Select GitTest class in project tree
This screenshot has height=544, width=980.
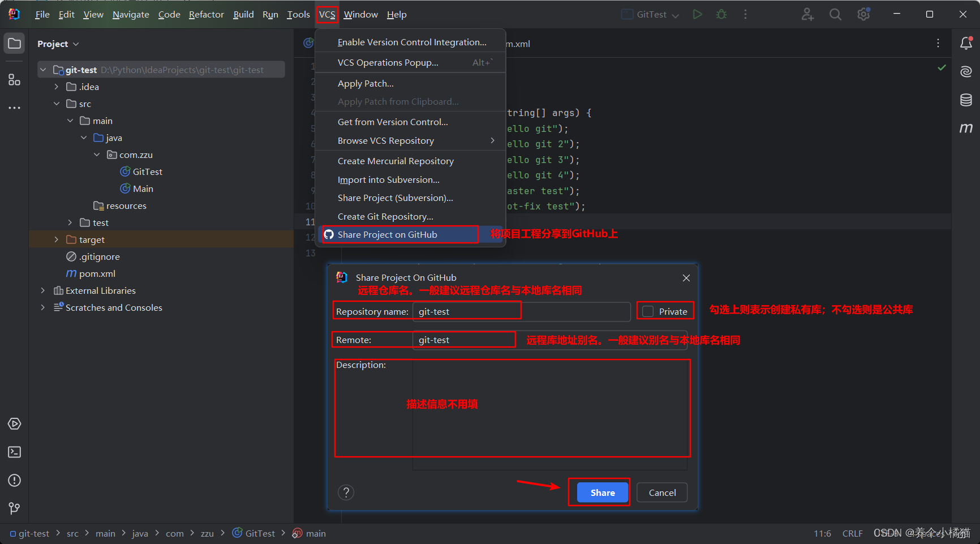pos(141,172)
